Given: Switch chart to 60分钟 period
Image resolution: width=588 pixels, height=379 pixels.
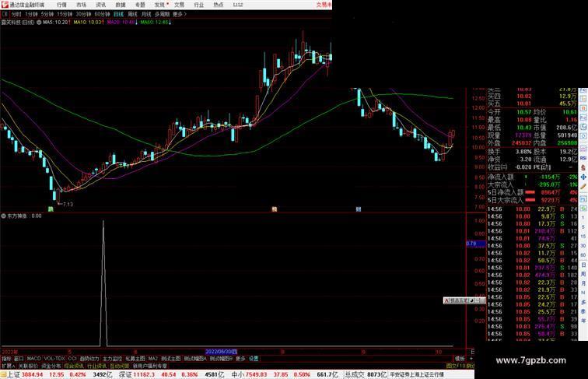Looking at the screenshot, I should (x=102, y=14).
